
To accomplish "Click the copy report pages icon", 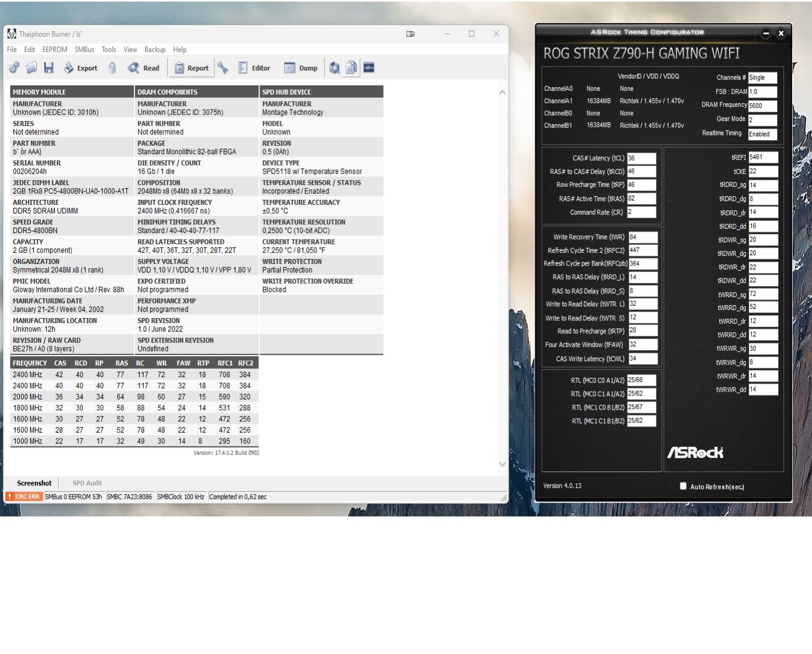I will (351, 68).
